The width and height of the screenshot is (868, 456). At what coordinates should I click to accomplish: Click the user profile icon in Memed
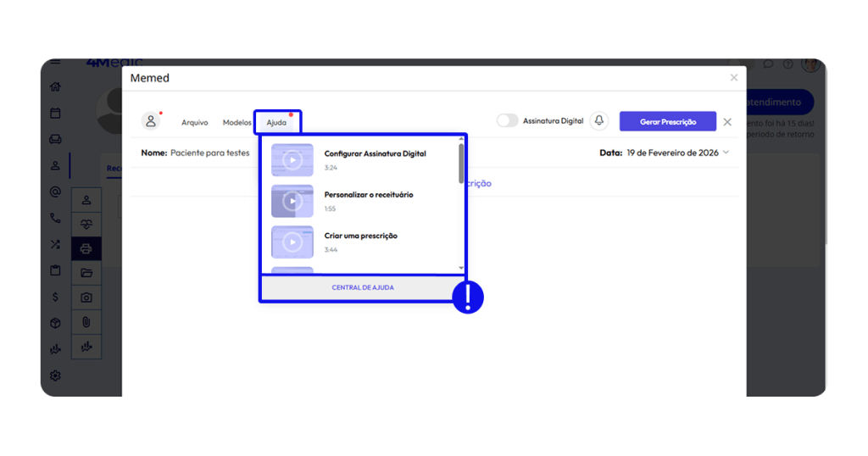[x=151, y=121]
